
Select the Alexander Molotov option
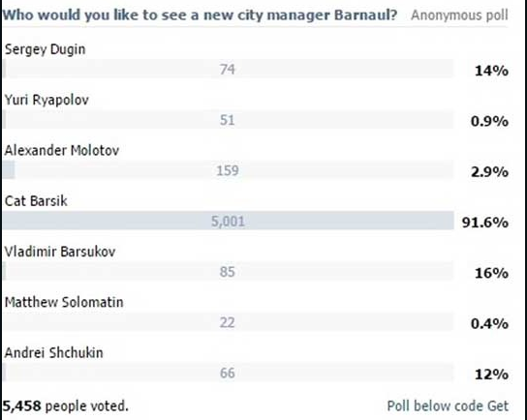click(x=62, y=150)
